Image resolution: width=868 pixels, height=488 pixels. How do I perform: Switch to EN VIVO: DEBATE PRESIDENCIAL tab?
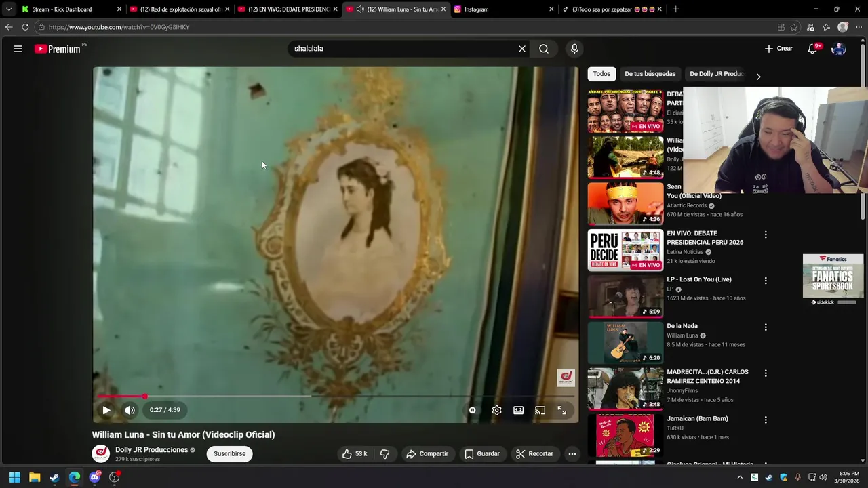click(288, 9)
